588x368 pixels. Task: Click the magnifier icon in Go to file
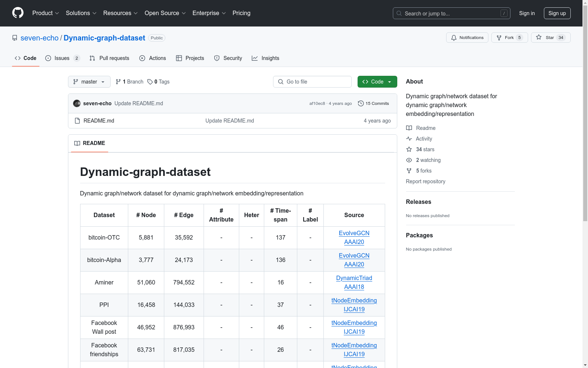281,82
